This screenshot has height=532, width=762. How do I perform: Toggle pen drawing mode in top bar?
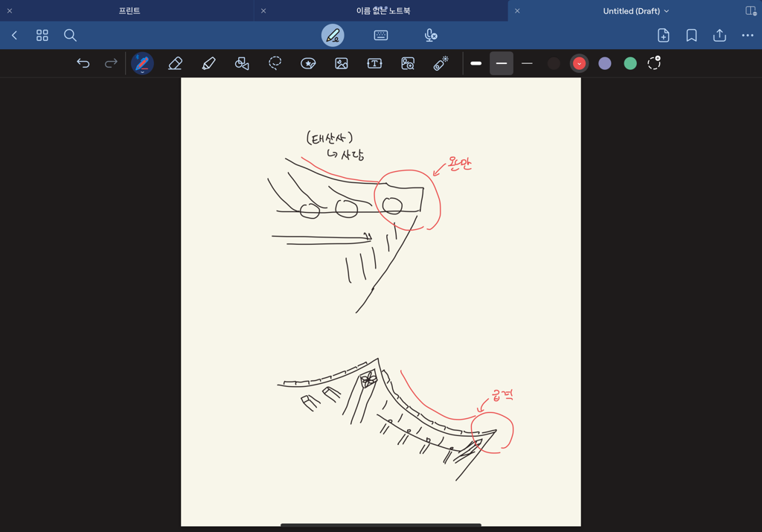333,35
